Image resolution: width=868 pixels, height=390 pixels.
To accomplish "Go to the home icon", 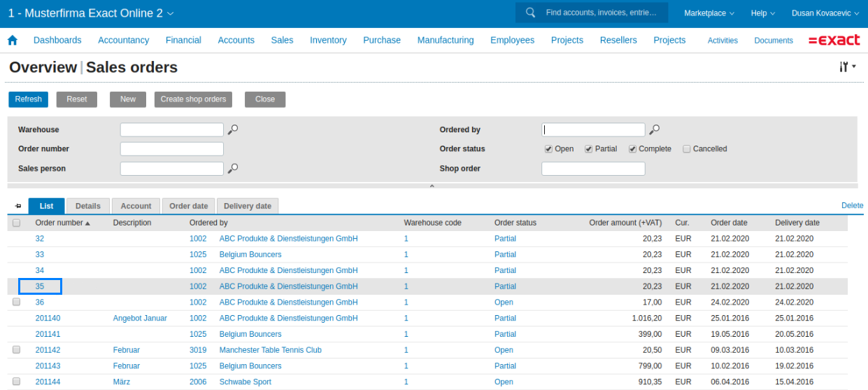I will tap(12, 40).
